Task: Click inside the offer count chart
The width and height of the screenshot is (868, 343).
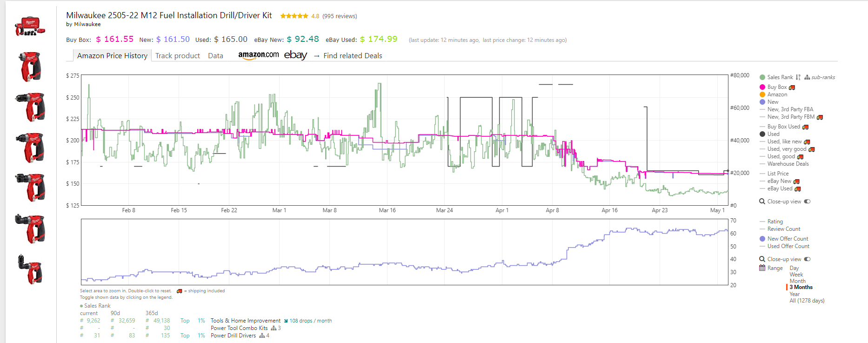Action: [405, 252]
